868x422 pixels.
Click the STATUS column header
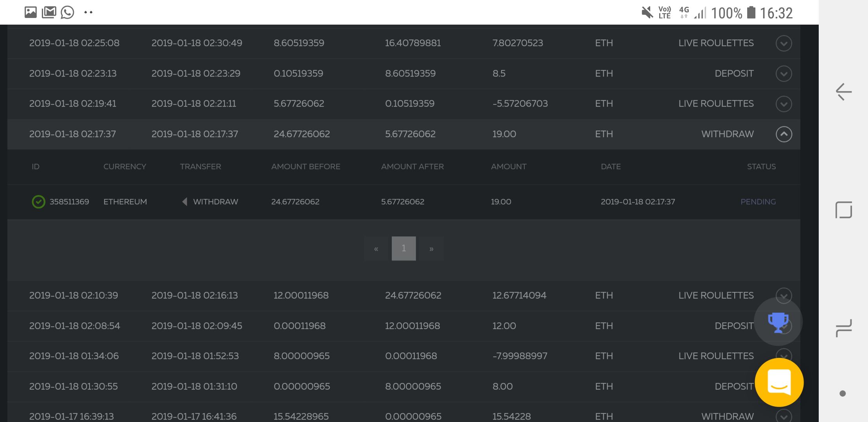coord(761,166)
